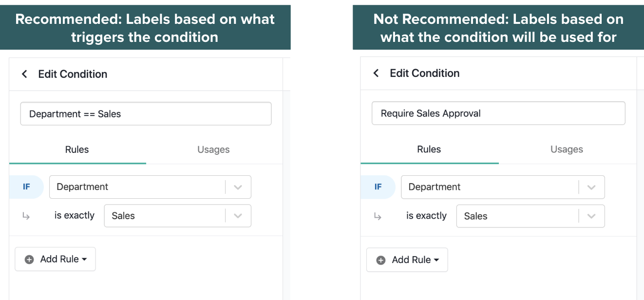Click plus icon on right panel's Add Rule
The width and height of the screenshot is (644, 300).
point(381,261)
